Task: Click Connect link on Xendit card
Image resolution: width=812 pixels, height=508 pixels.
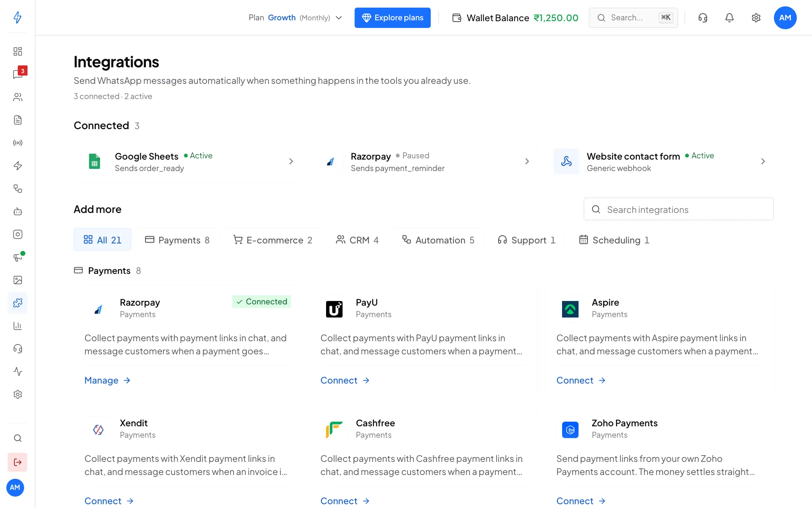Action: click(x=109, y=501)
